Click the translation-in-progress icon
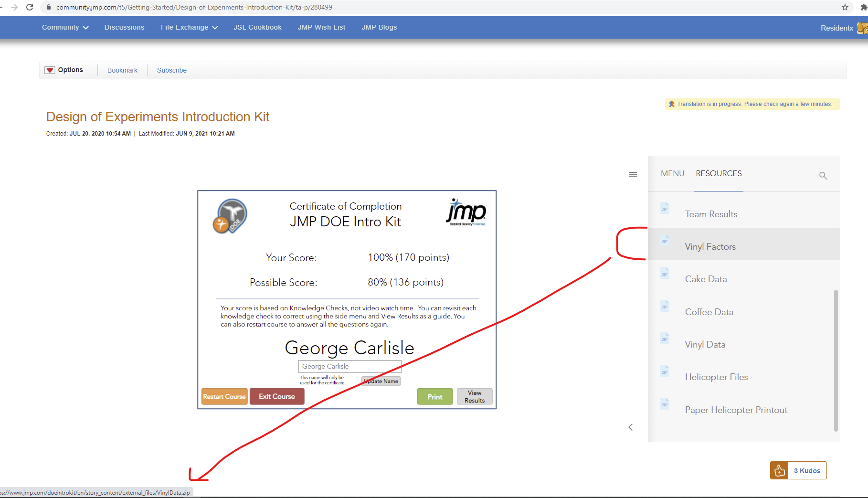This screenshot has height=498, width=868. [x=672, y=104]
